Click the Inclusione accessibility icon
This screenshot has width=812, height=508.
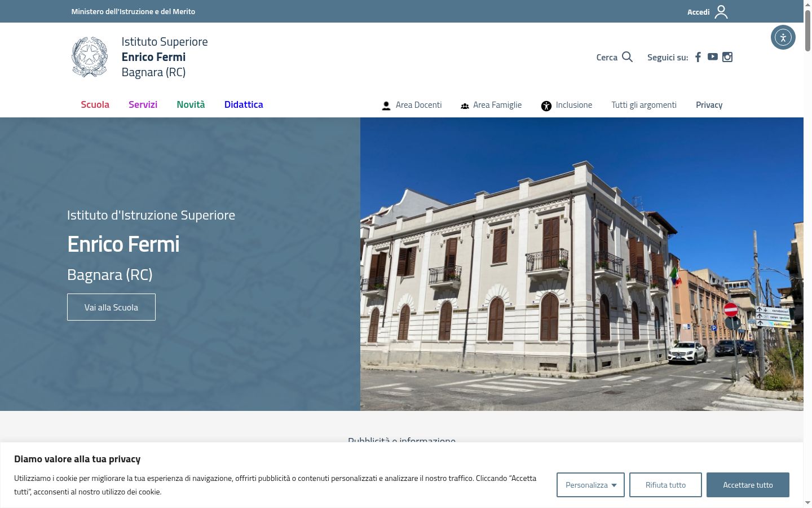(546, 106)
